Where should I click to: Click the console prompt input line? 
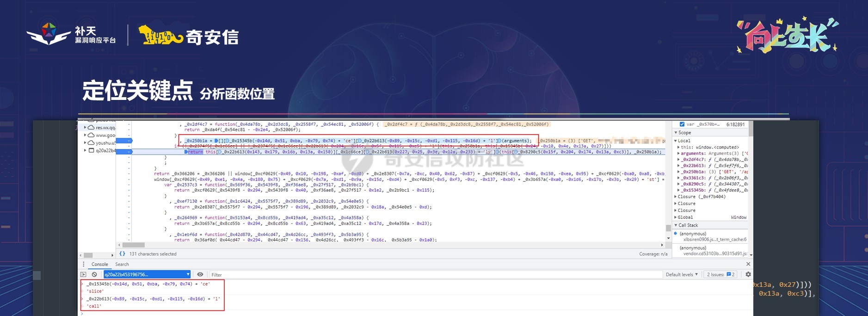pyautogui.click(x=416, y=313)
